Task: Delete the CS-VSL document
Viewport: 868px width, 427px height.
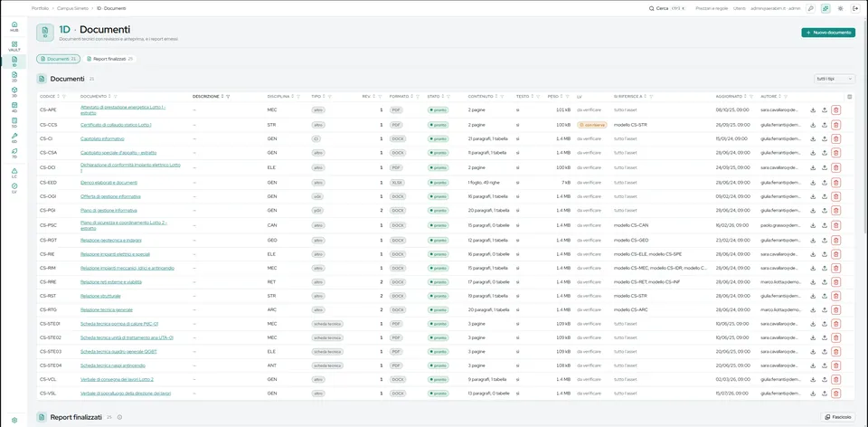Action: click(x=835, y=394)
